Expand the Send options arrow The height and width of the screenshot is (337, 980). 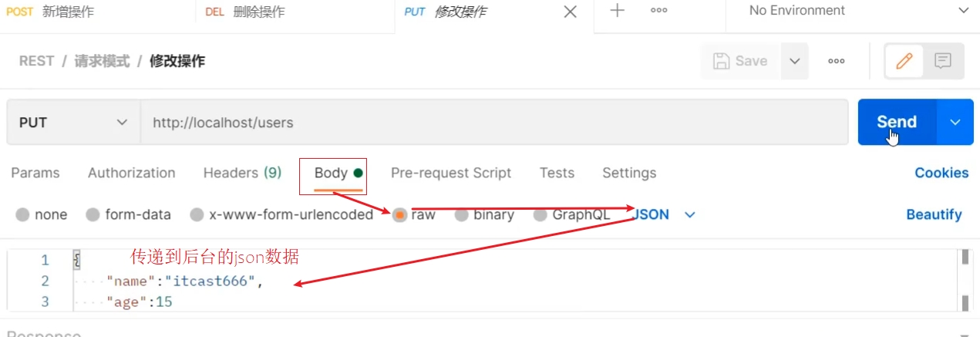(x=955, y=122)
